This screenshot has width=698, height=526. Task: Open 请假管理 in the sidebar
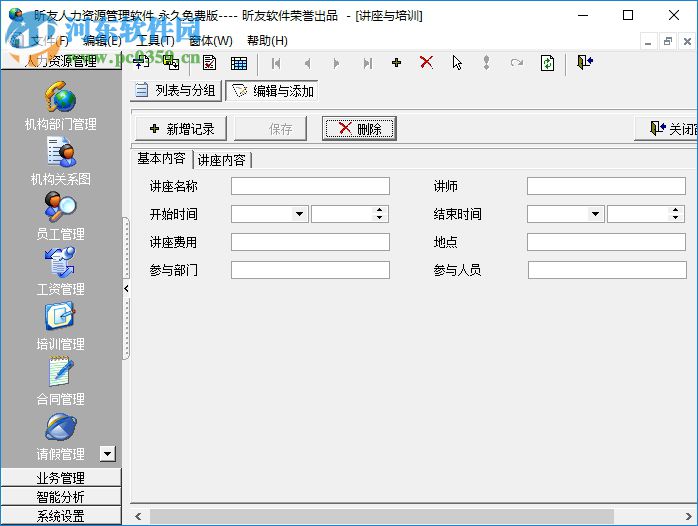click(61, 437)
